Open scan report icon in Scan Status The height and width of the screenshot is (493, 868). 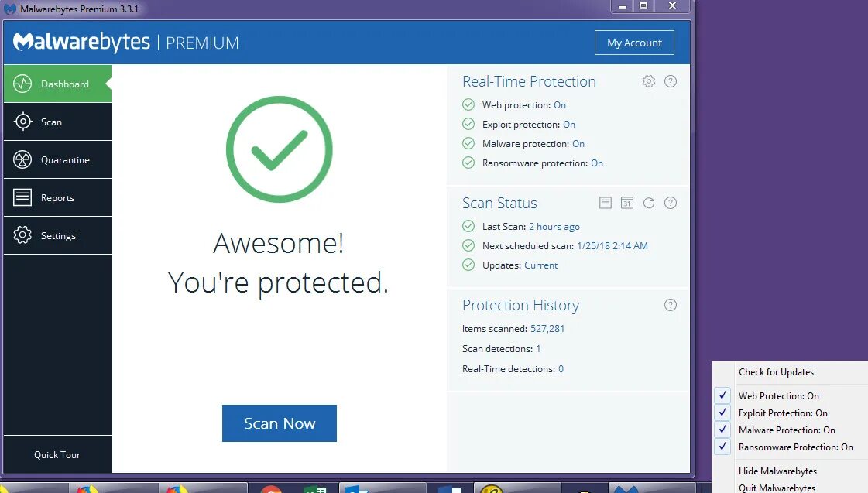click(x=606, y=203)
